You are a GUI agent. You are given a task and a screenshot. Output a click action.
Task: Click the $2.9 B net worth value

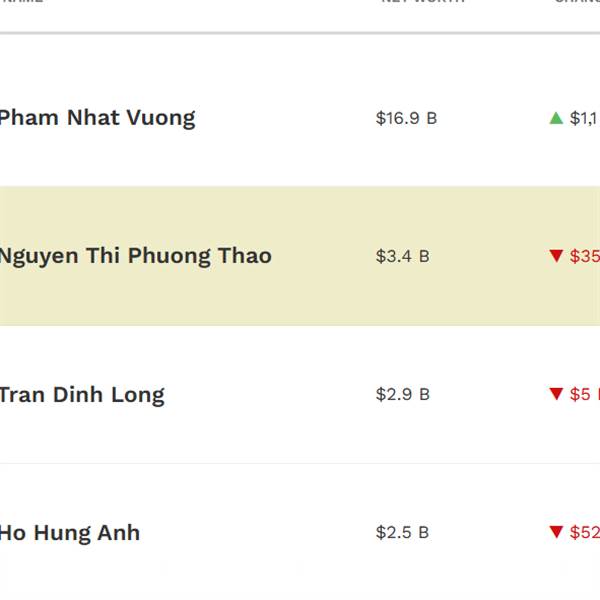(402, 394)
